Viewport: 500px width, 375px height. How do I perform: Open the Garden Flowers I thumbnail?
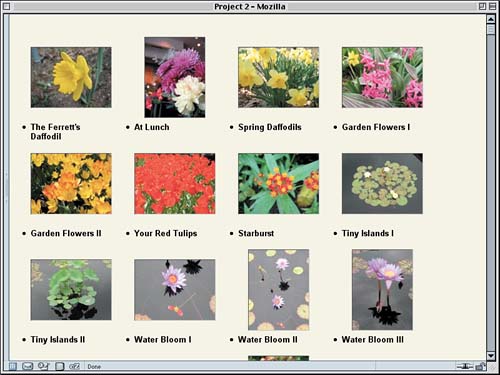(382, 77)
